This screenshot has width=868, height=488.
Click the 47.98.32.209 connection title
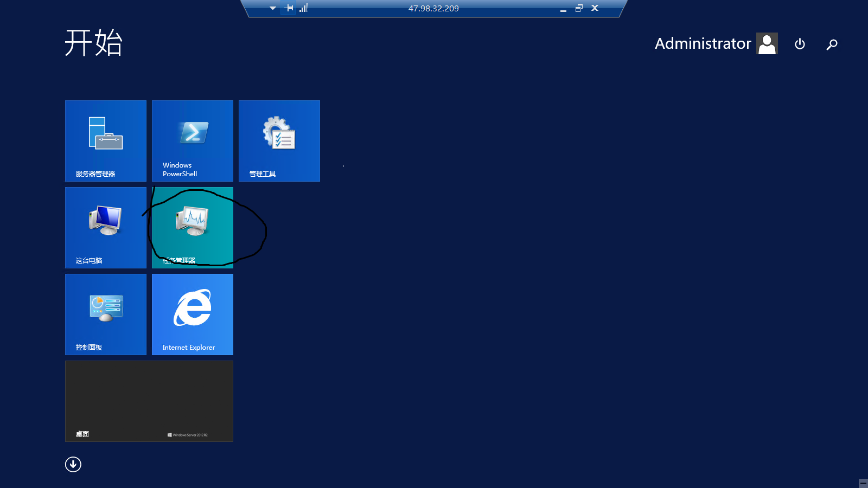pyautogui.click(x=433, y=9)
